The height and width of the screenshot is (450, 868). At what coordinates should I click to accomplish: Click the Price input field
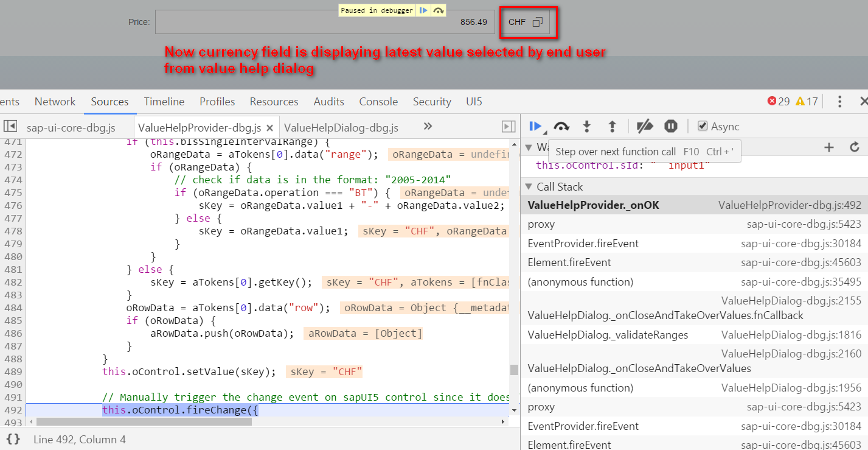pyautogui.click(x=325, y=22)
